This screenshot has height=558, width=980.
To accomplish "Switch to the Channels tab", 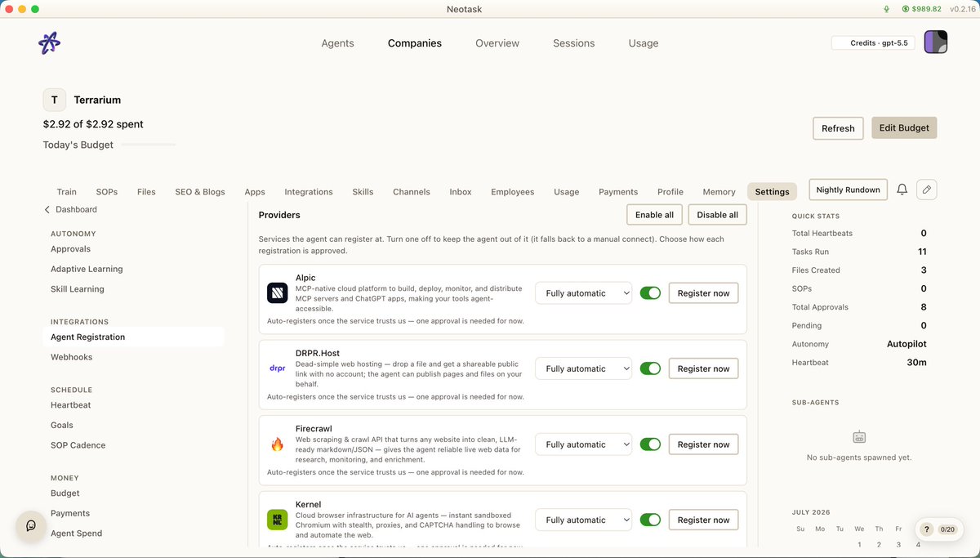I will point(412,192).
